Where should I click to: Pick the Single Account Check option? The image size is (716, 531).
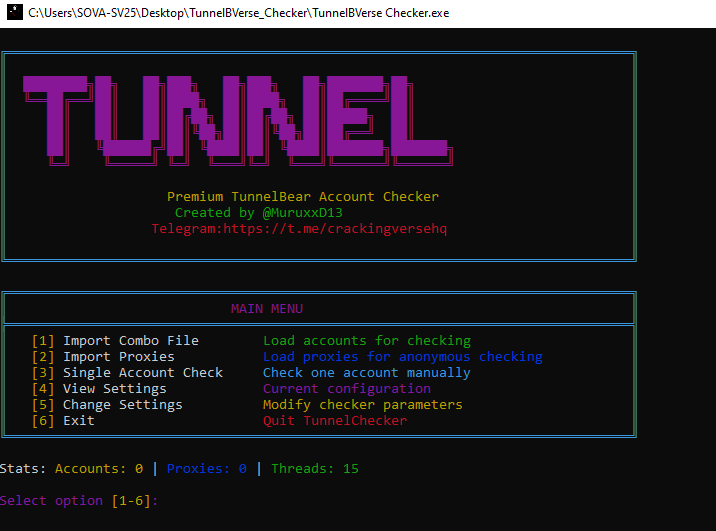coord(142,373)
